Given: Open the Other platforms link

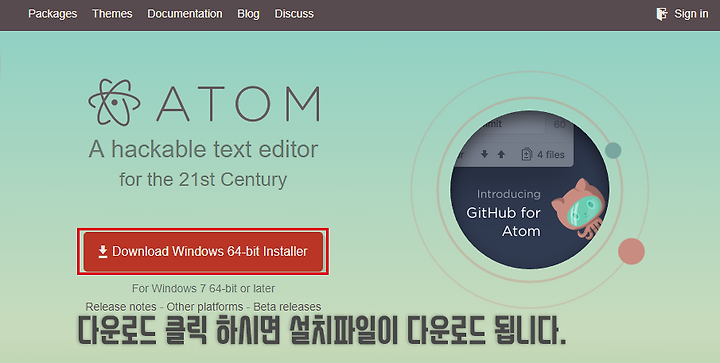Looking at the screenshot, I should pos(205,307).
